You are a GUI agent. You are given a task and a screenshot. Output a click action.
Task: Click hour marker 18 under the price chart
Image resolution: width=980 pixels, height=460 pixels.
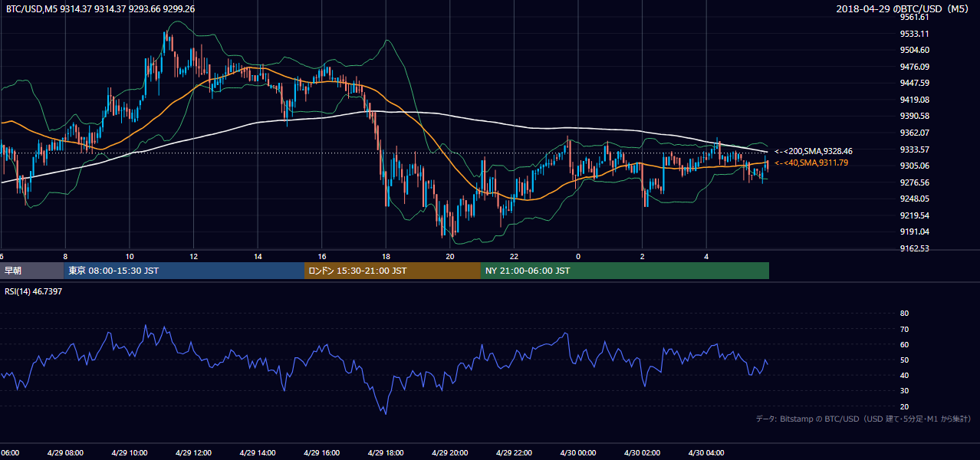pos(386,256)
